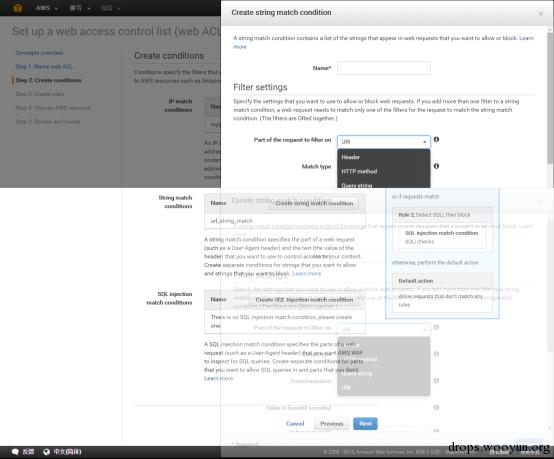The image size is (554, 459).
Task: Open the SQLi account menu in top bar
Action: tap(110, 8)
